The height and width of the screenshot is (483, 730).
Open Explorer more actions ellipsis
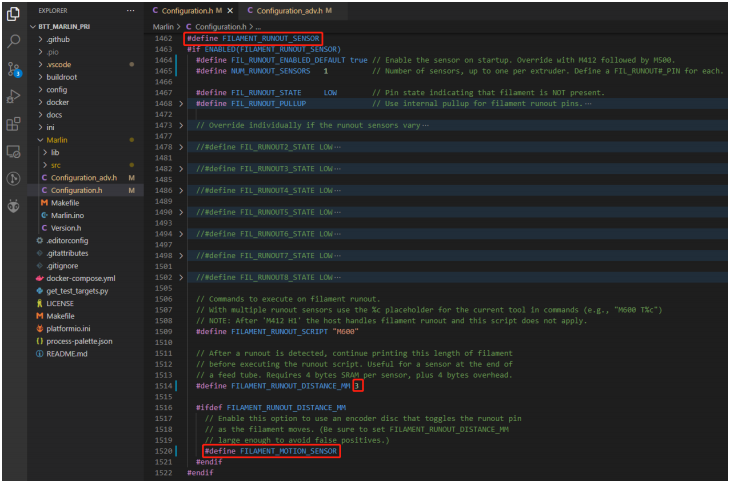(x=129, y=10)
